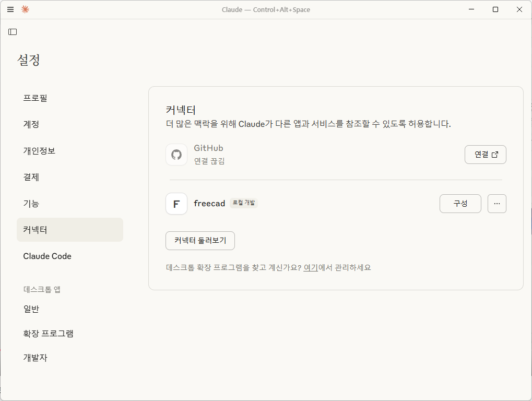Click the 연결 끊김 status text
Image resolution: width=532 pixels, height=401 pixels.
coord(209,161)
